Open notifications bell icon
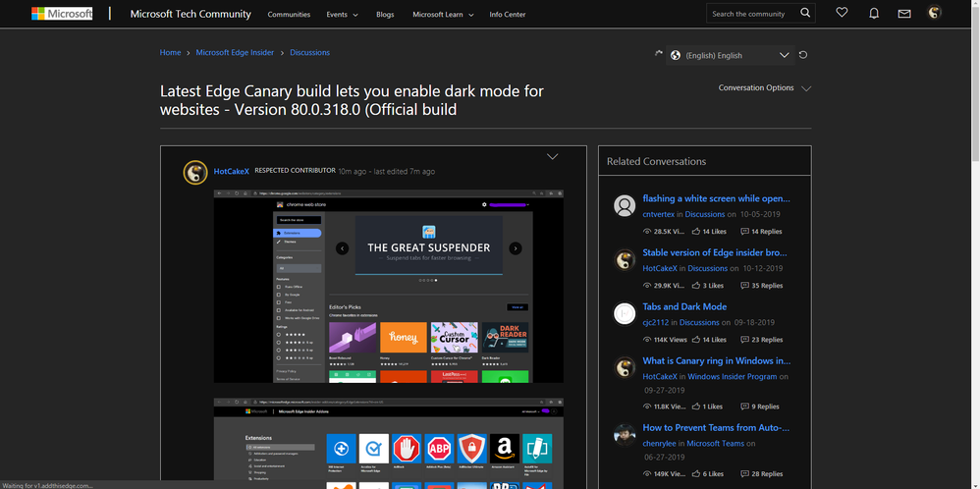Screen dimensions: 980x489 tap(874, 13)
